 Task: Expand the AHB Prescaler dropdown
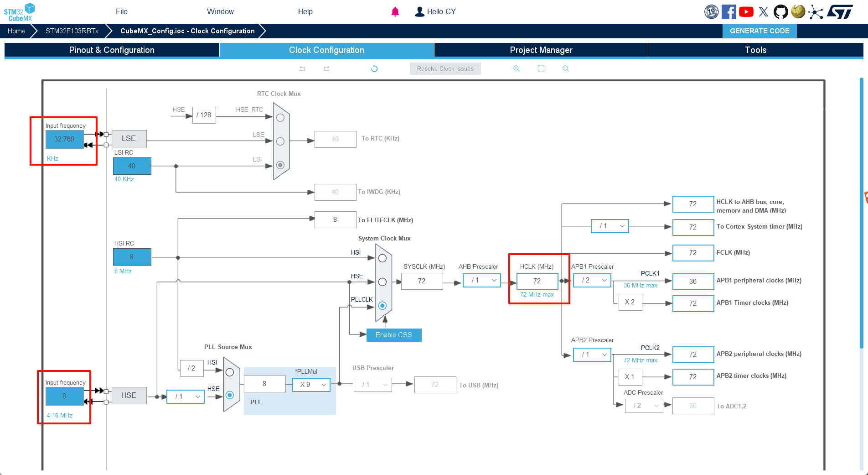coord(482,280)
